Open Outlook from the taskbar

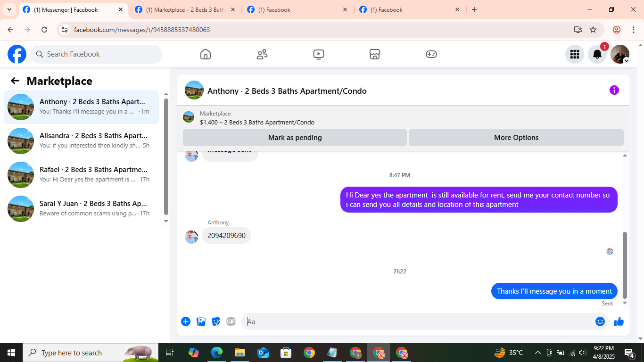click(x=263, y=353)
